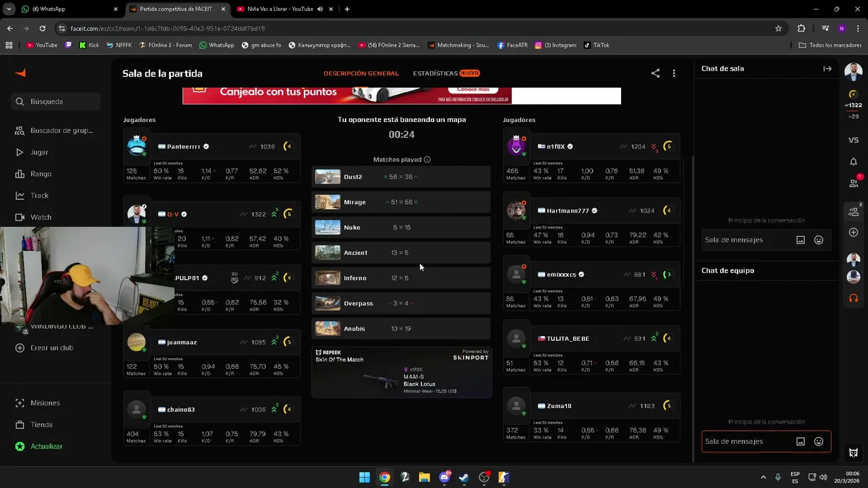Select the Mirage map row

401,202
